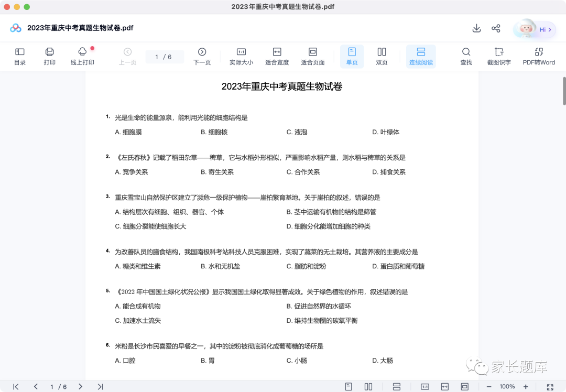Viewport: 566px width, 392px height.
Task: Click bottom bar page indicator 1 / 6
Action: [58, 387]
